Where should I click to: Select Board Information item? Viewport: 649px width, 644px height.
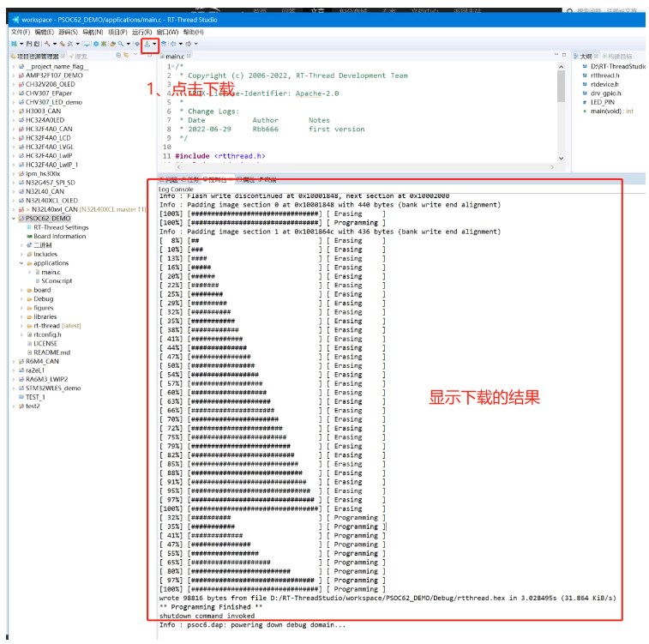coord(60,237)
